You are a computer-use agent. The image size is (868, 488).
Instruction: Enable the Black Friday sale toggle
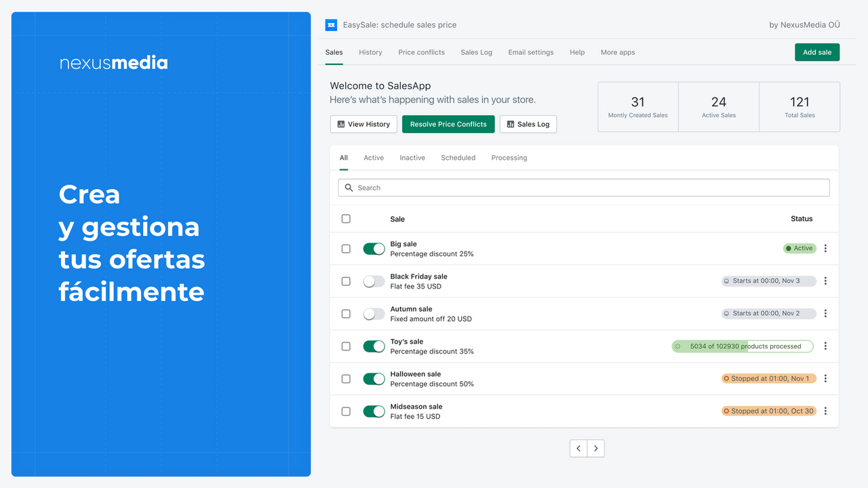point(374,281)
